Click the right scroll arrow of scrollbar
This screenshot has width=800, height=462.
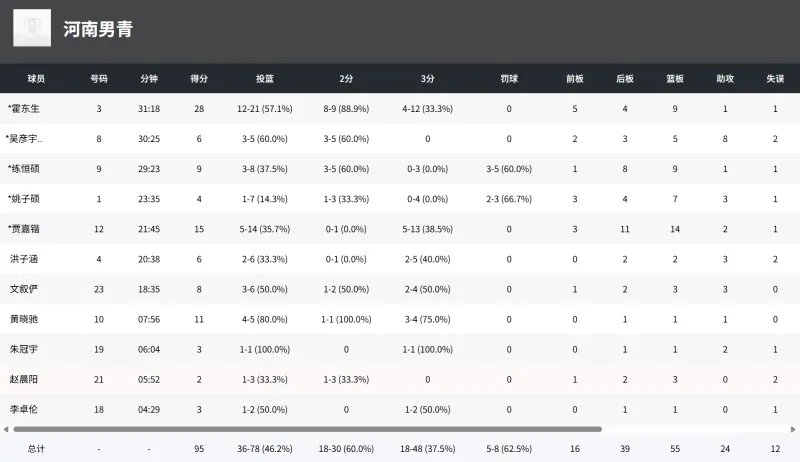(793, 429)
